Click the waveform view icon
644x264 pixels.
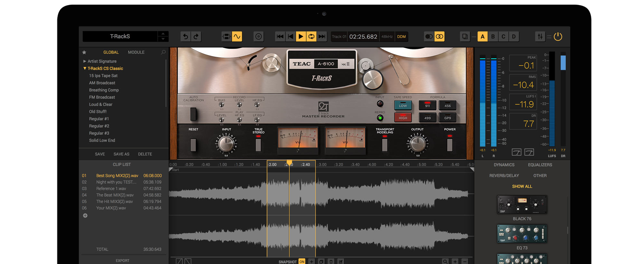[x=237, y=37]
